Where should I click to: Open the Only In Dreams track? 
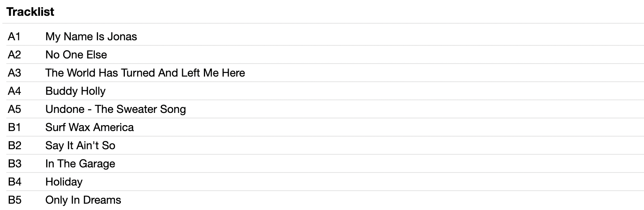pyautogui.click(x=83, y=200)
